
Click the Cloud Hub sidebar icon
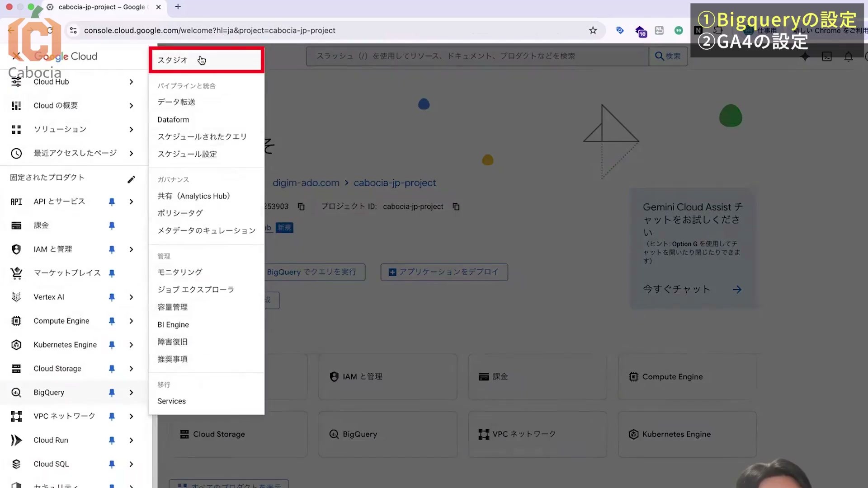[16, 82]
